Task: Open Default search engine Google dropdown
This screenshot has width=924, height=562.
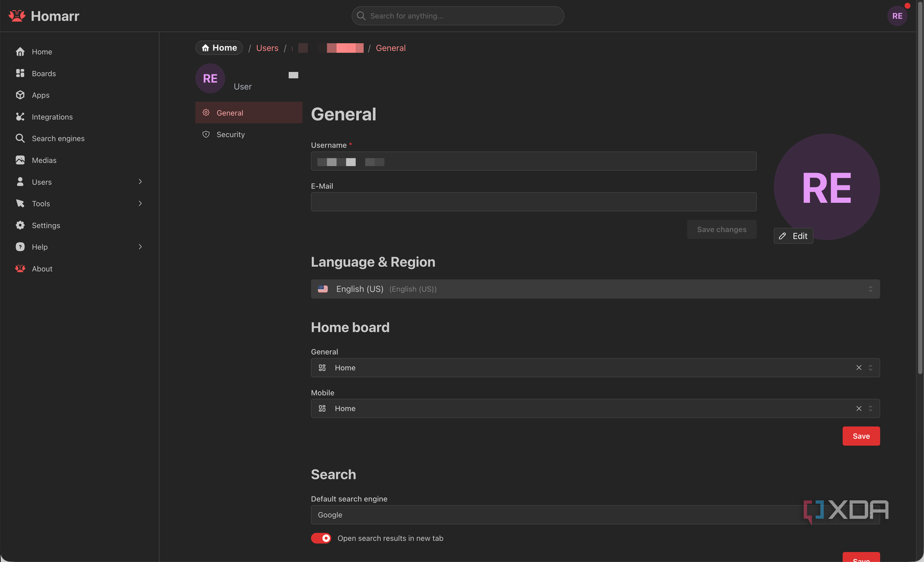Action: pos(595,515)
